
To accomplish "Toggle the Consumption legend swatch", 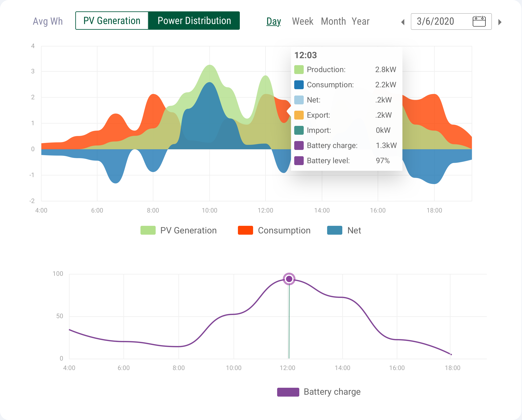I will pyautogui.click(x=245, y=230).
